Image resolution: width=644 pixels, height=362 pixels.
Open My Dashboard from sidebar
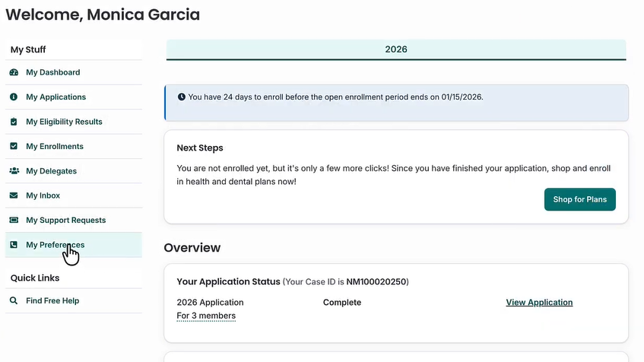click(x=52, y=72)
